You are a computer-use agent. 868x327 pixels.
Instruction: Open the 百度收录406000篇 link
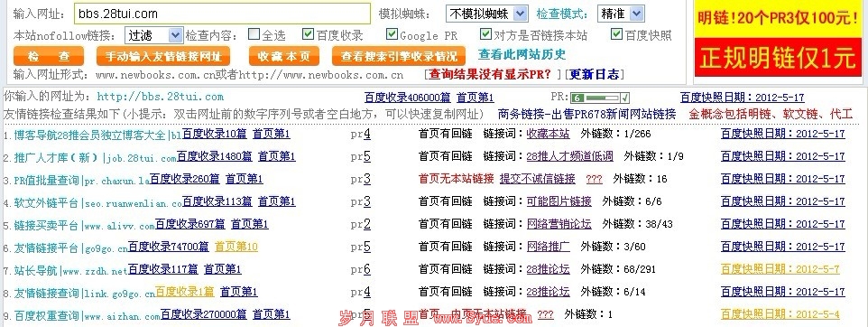408,98
